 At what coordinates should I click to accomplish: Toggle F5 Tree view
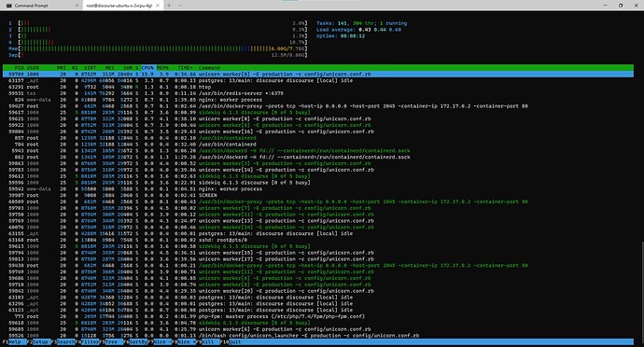click(112, 341)
